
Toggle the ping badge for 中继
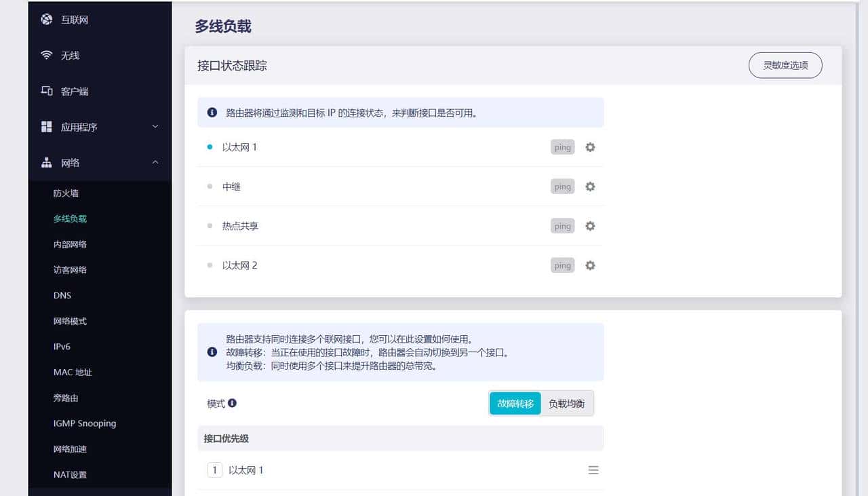click(x=561, y=187)
